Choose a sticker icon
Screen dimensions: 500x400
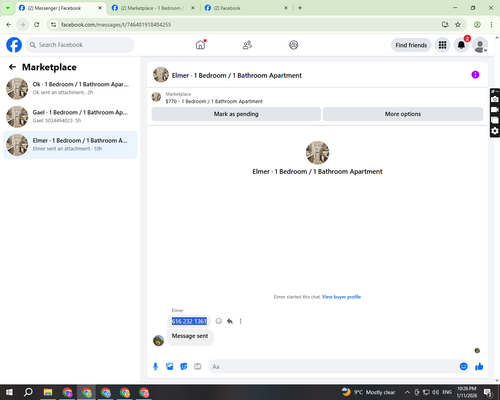click(184, 367)
